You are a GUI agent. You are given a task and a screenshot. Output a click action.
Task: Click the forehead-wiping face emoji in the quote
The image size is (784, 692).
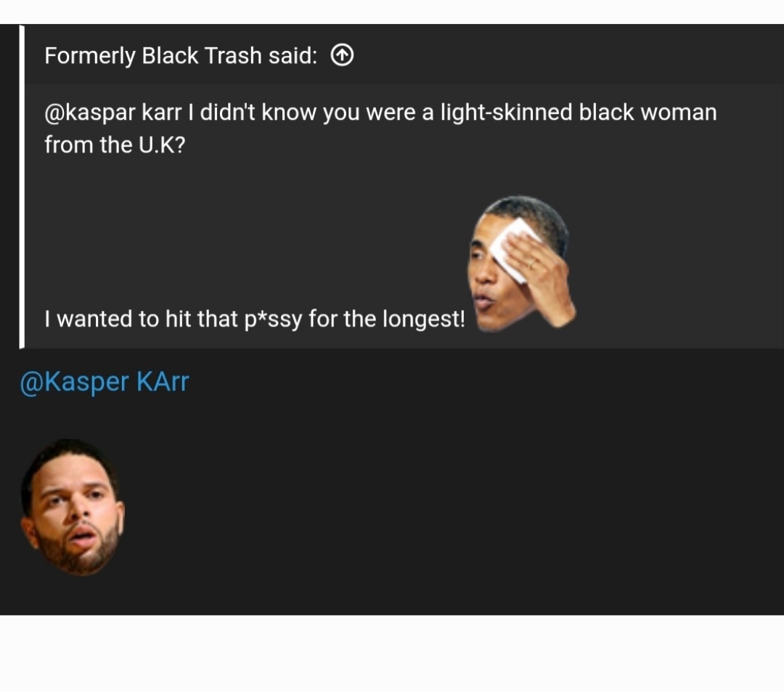pyautogui.click(x=521, y=264)
